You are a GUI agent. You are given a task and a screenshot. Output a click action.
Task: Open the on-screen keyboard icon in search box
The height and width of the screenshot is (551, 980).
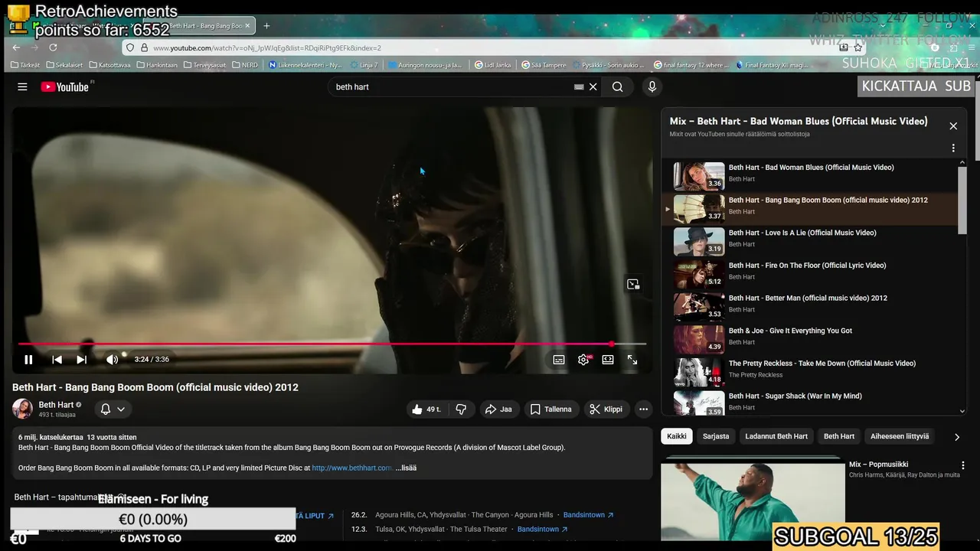[579, 87]
